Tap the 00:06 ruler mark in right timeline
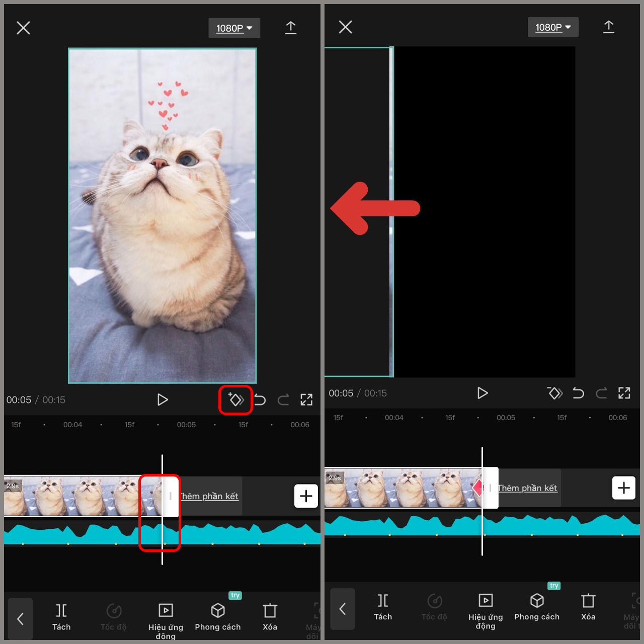644x644 pixels. (x=618, y=418)
